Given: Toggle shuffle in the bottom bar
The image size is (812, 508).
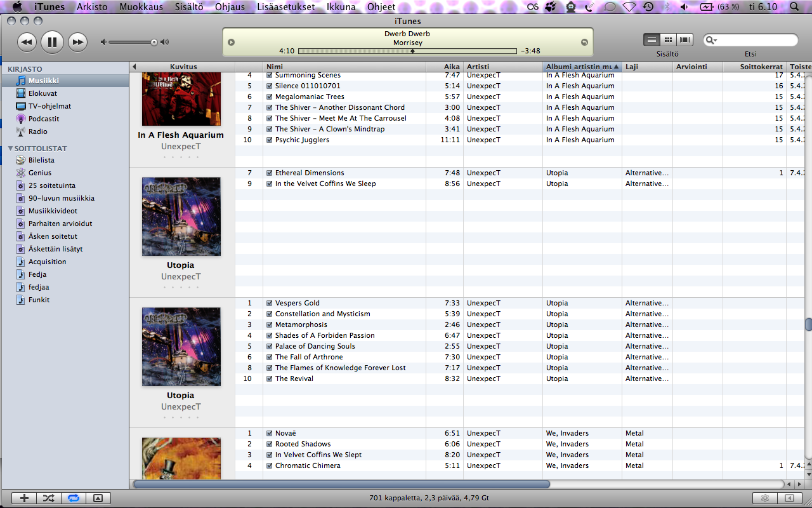Looking at the screenshot, I should coord(49,498).
